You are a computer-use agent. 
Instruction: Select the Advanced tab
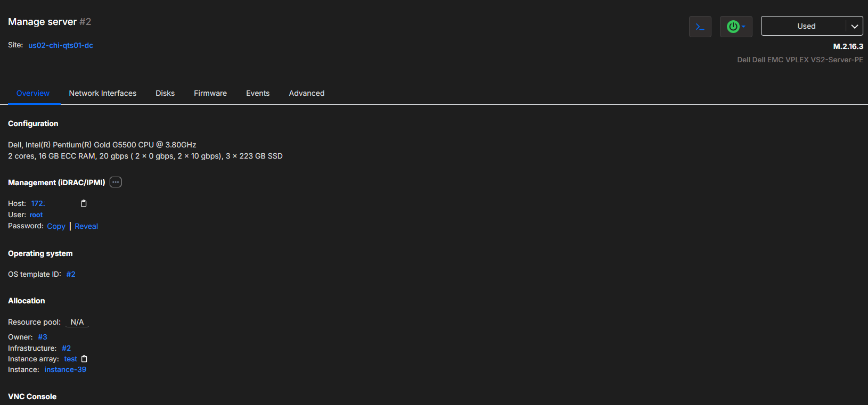pos(307,93)
